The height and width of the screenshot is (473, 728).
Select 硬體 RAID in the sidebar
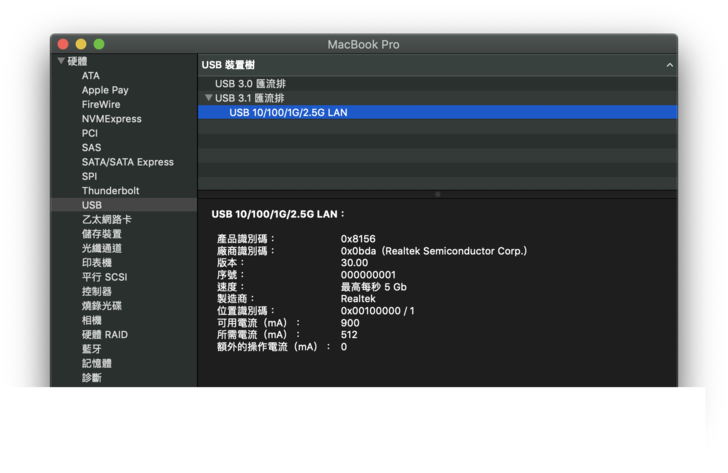pyautogui.click(x=104, y=334)
